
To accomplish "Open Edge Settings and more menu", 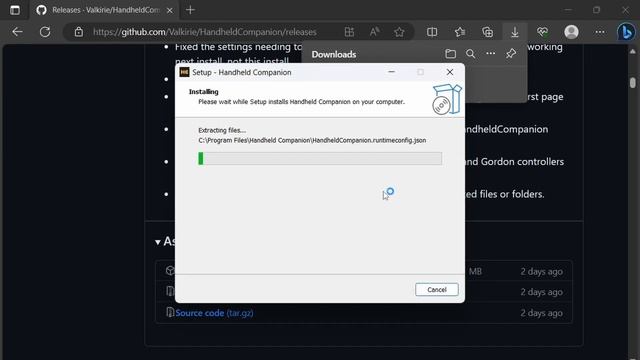I will click(x=600, y=32).
